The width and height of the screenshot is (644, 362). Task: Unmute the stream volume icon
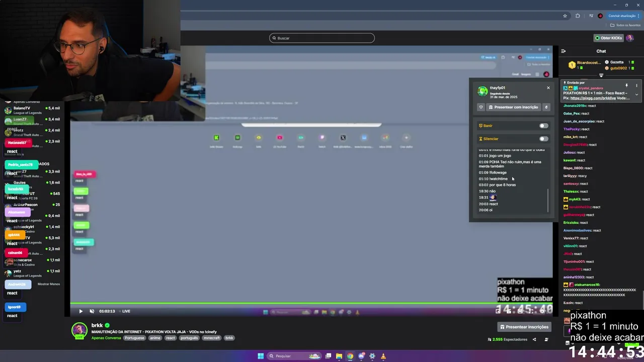coord(92,311)
